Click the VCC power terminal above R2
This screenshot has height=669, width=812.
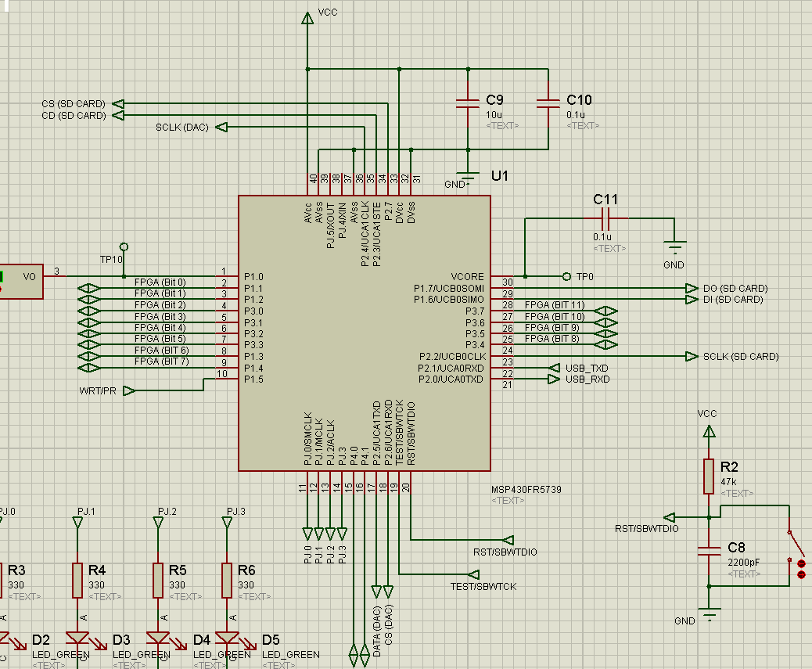[709, 431]
